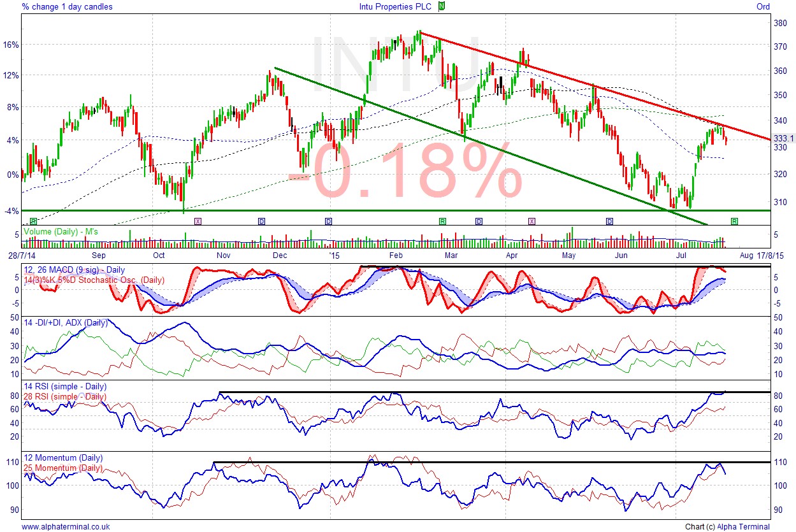This screenshot has width=796, height=532.
Task: Click the X marker between Oct and Nov
Action: [x=198, y=221]
